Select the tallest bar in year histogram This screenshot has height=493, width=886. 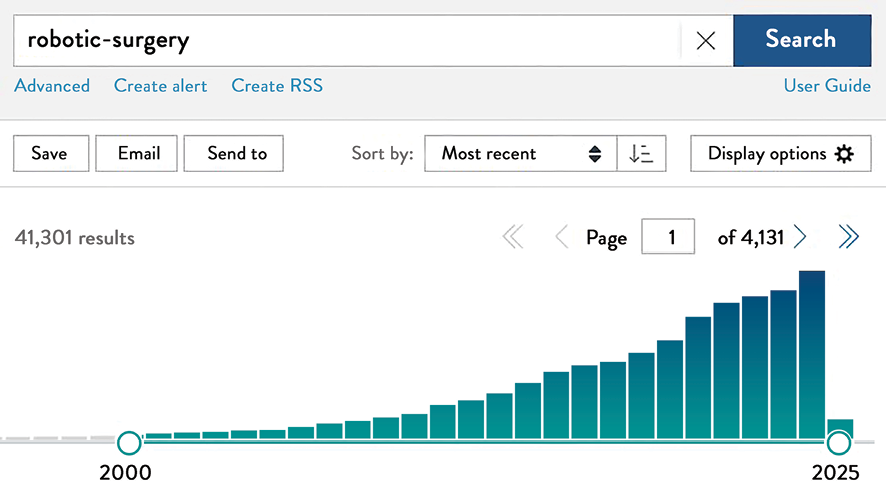[x=812, y=355]
